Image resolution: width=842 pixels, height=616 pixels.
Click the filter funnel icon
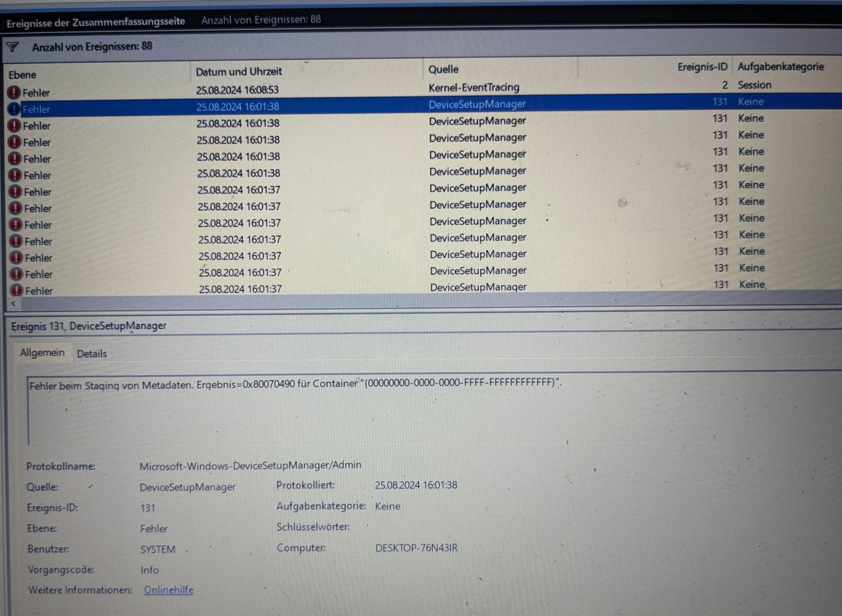12,47
